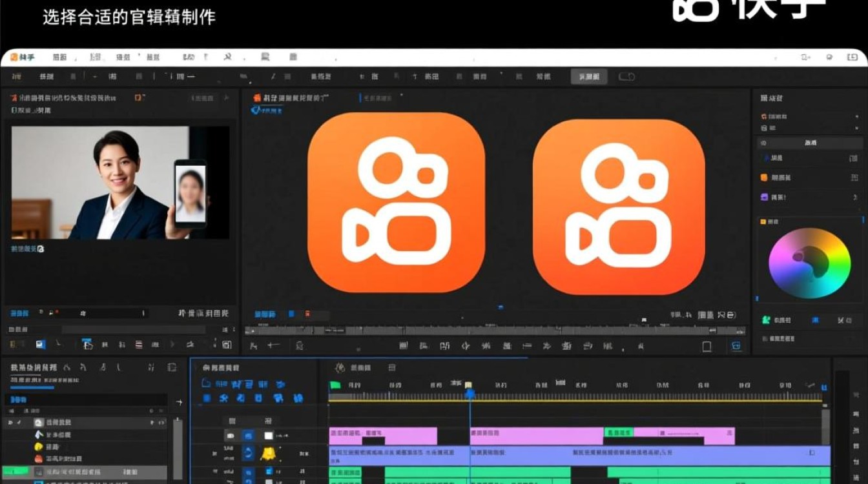Select the project list item with the yellow icon
868x484 pixels.
pyautogui.click(x=85, y=447)
